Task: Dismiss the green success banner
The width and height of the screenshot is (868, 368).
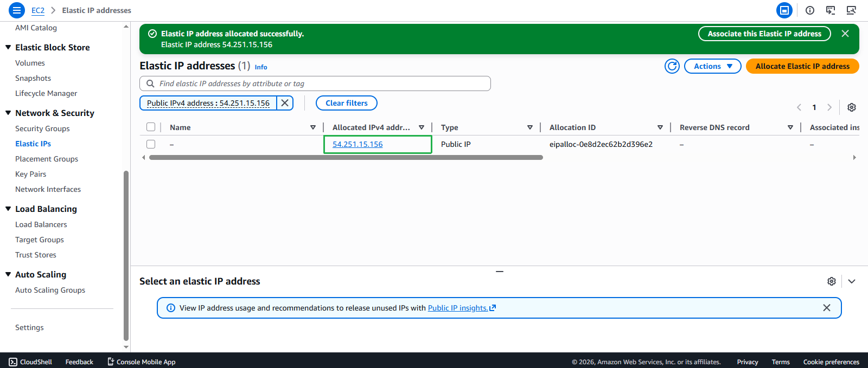Action: [x=845, y=34]
